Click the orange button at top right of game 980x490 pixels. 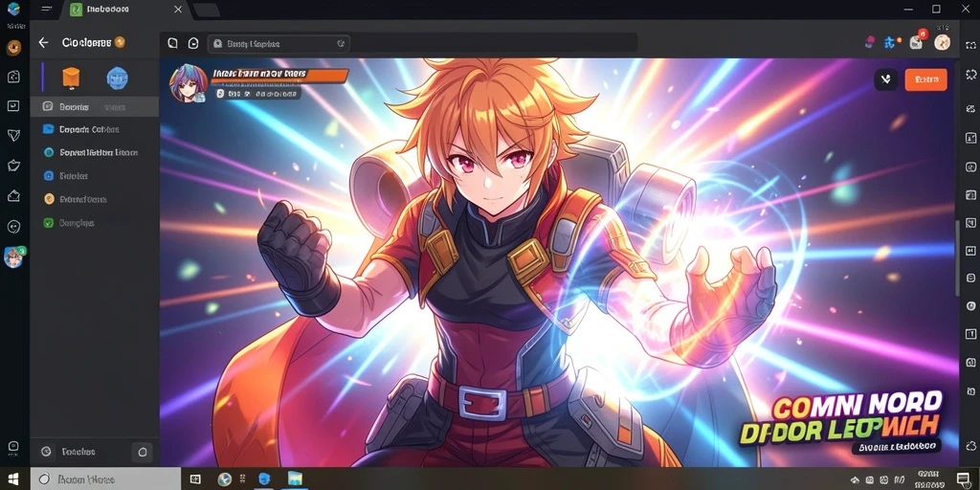pos(925,79)
